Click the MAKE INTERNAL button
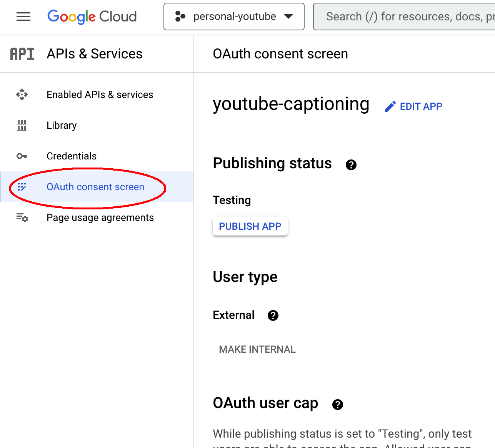 pyautogui.click(x=257, y=349)
